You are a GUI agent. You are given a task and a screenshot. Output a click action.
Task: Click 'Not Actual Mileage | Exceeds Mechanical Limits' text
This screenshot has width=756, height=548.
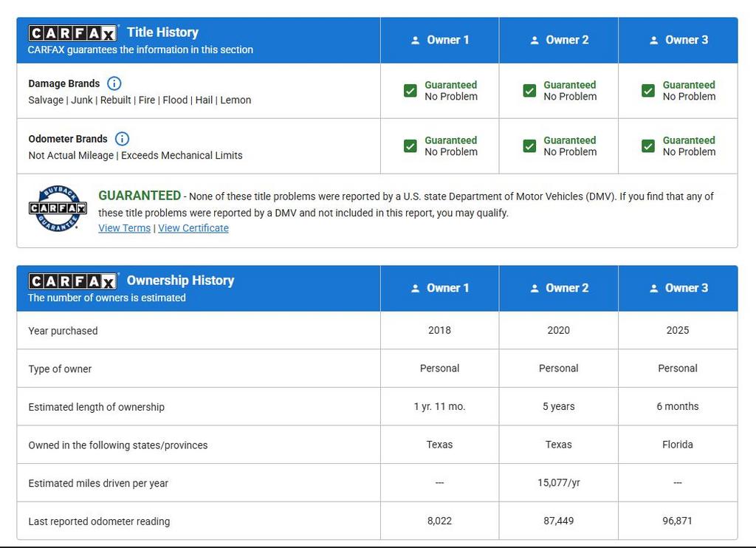(136, 155)
